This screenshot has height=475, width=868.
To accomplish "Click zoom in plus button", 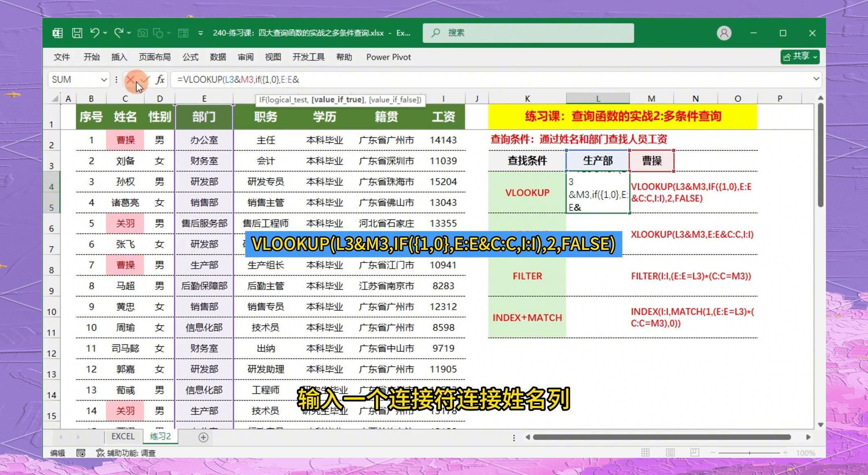I will pos(785,453).
